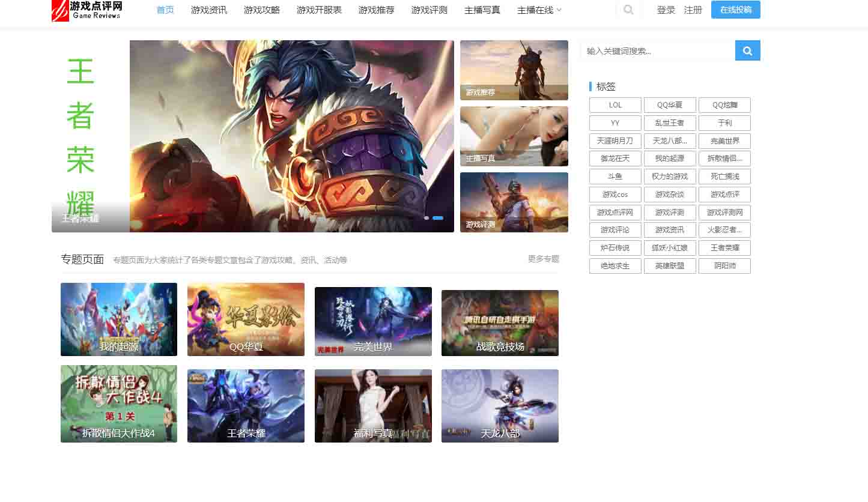
Task: Select the 天涯明月刀 tag
Action: pyautogui.click(x=615, y=141)
